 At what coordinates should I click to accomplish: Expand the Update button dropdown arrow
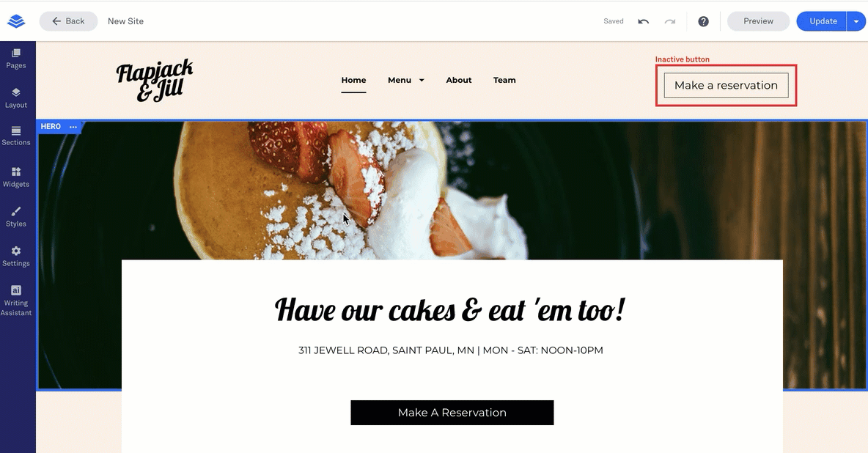[856, 21]
